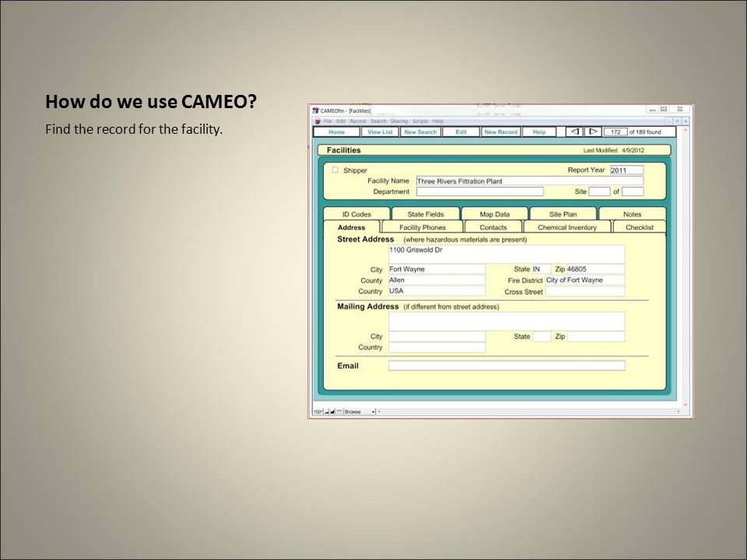This screenshot has width=747, height=560.
Task: Click the County field Allen
Action: pos(437,280)
